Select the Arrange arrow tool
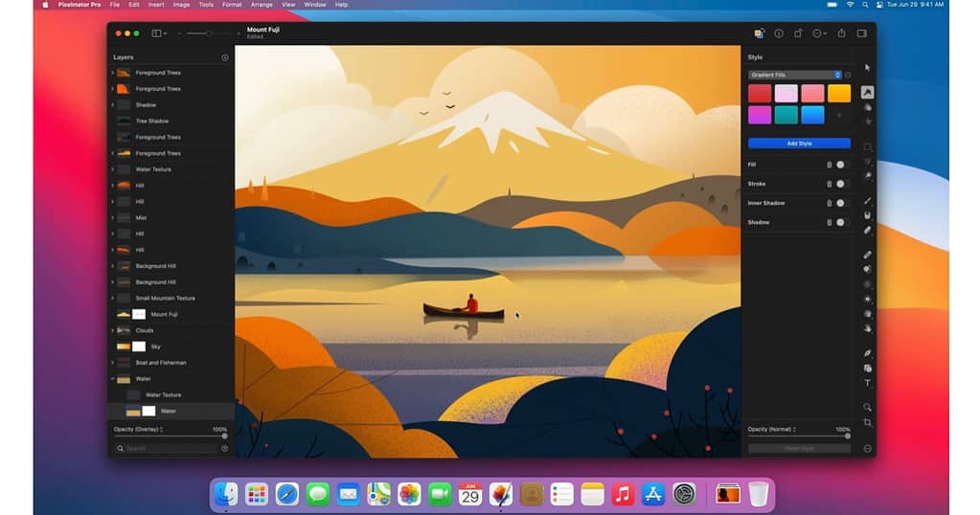Screen dimensions: 980x515 click(x=867, y=68)
